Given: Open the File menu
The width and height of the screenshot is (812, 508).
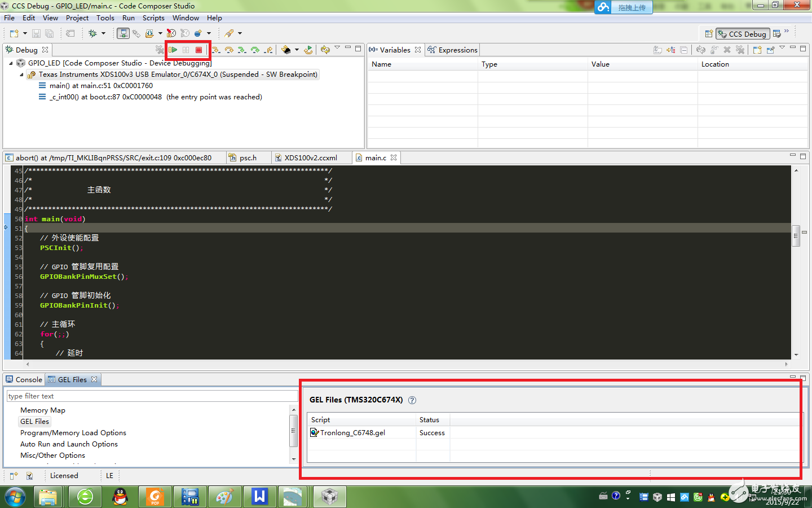Looking at the screenshot, I should point(10,18).
